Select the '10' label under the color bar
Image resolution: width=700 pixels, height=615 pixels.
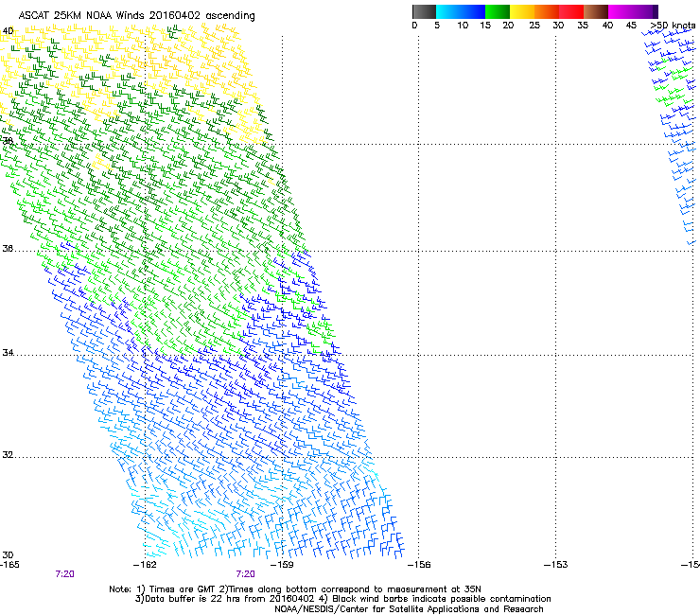point(463,26)
